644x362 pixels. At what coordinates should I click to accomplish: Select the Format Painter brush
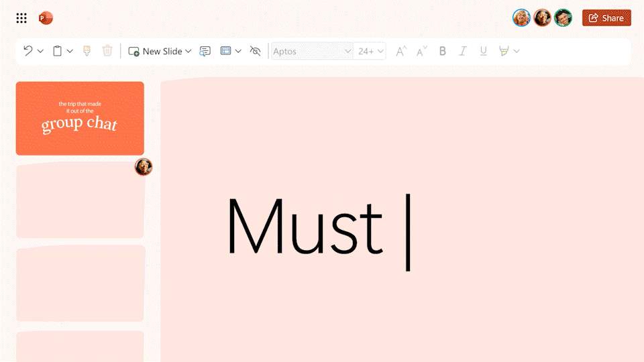pos(87,51)
